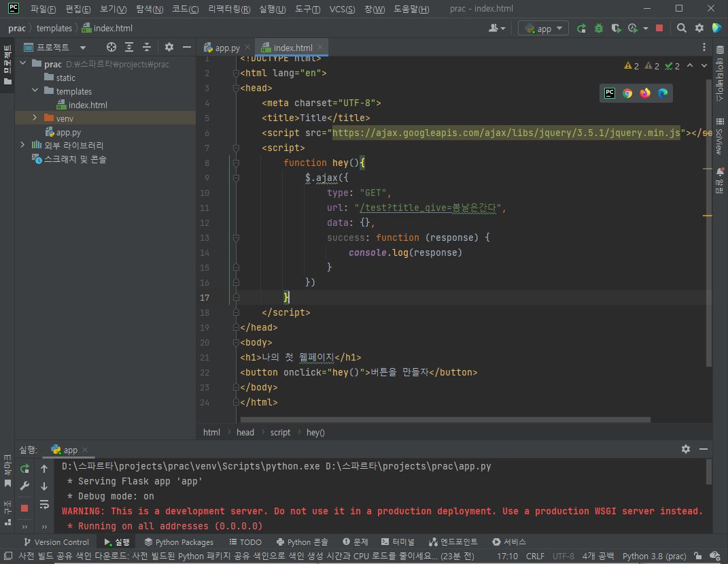The height and width of the screenshot is (564, 728).
Task: Open the 리팩터링(R) menu
Action: pyautogui.click(x=229, y=9)
